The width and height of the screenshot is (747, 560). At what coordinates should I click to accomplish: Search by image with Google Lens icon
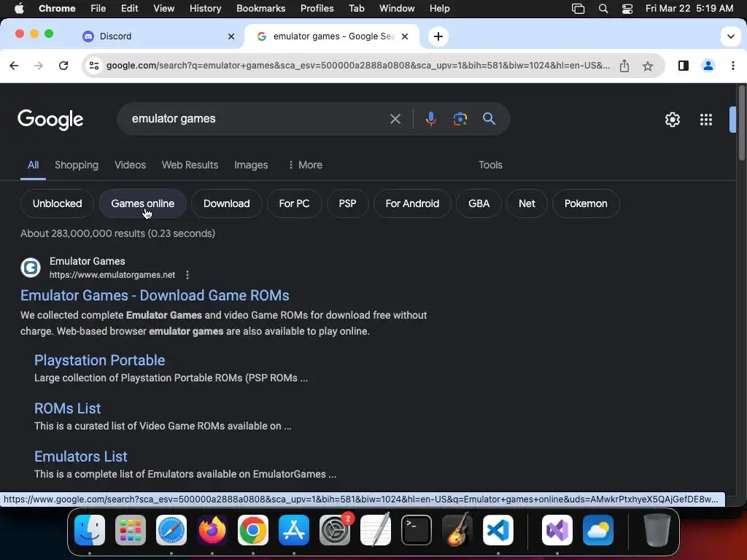coord(460,119)
